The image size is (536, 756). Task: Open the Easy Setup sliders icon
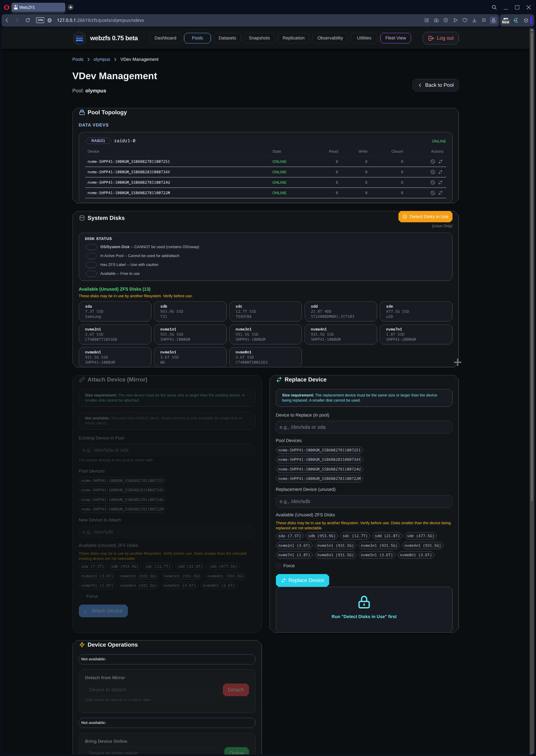coord(484,20)
